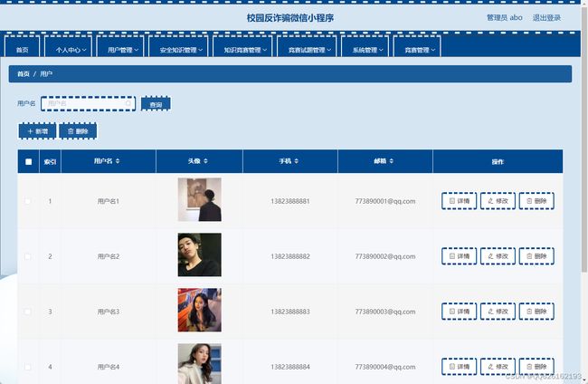Screen dimensions: 588x384
Task: Click the icon inside 用户名 search box
Action: tap(128, 103)
